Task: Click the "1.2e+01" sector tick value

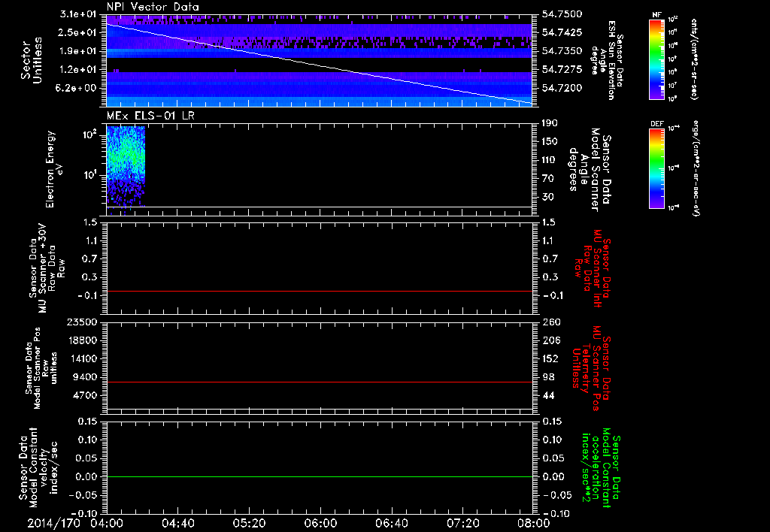Action: 77,70
